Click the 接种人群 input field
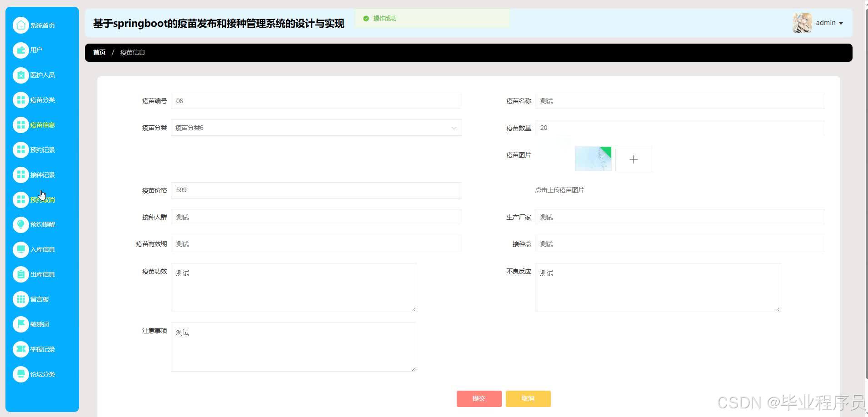Image resolution: width=868 pixels, height=417 pixels. pyautogui.click(x=316, y=217)
